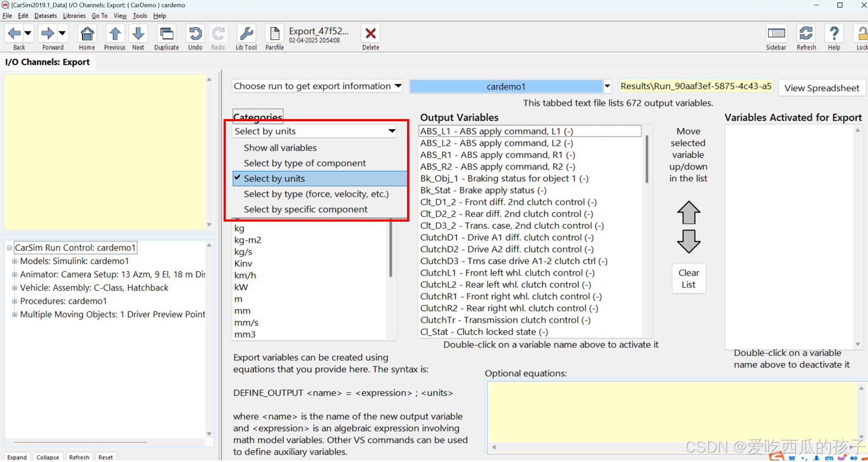Go to the Home screen icon

click(87, 34)
